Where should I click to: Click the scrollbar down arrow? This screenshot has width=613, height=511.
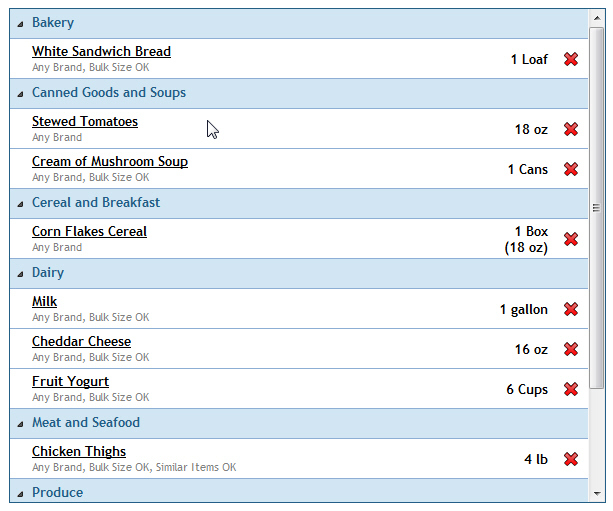(597, 494)
